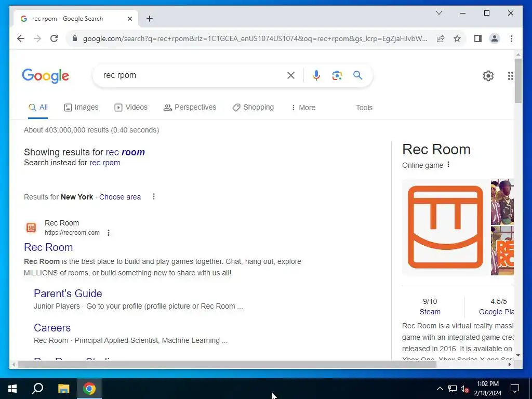
Task: Click the vertical scrollbar thumb
Action: (518, 81)
